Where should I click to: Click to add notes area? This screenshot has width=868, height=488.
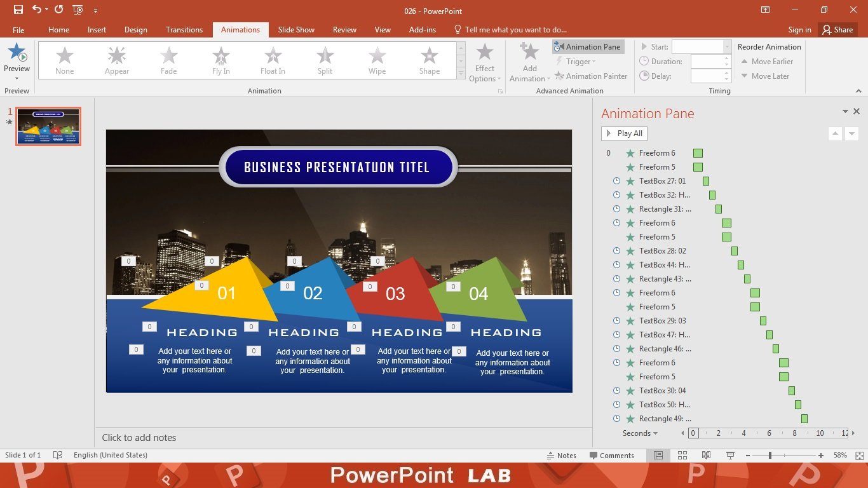pos(343,437)
